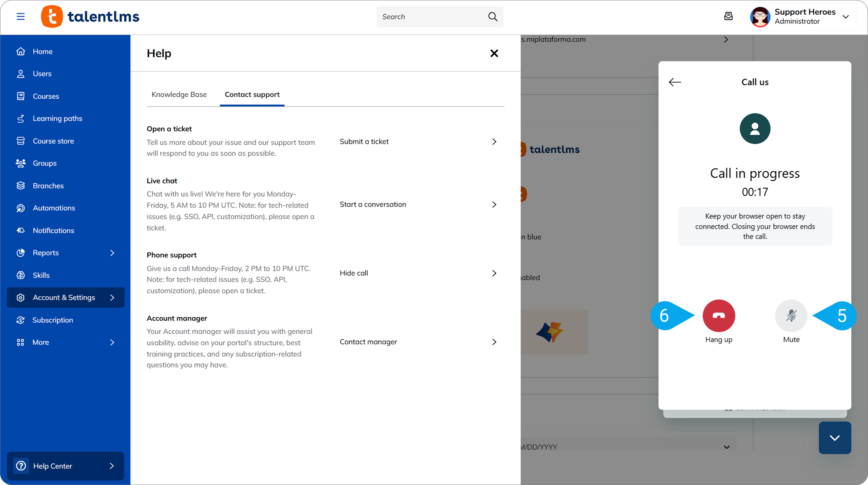
Task: Go back using Call us arrow
Action: tap(675, 82)
